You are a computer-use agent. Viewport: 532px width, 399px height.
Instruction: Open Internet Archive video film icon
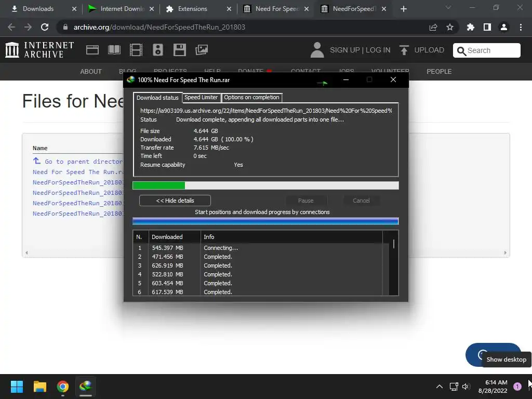pos(136,50)
